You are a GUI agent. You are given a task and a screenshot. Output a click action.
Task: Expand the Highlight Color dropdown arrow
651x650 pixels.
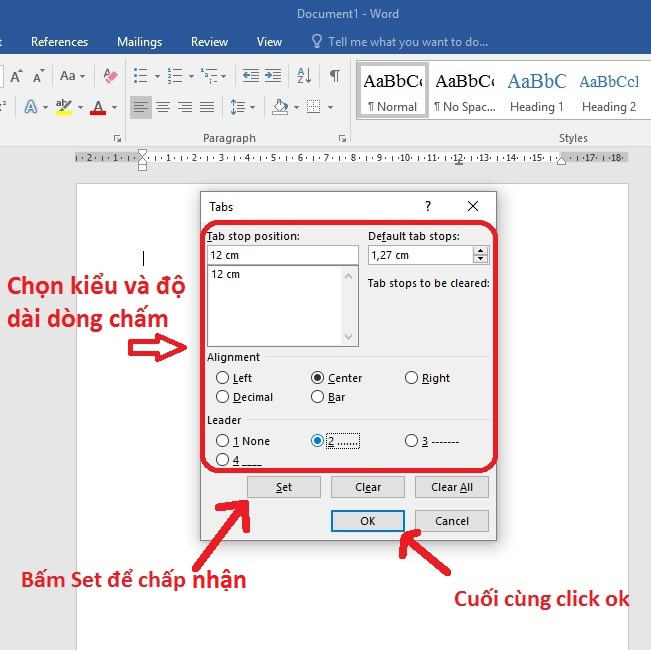81,108
